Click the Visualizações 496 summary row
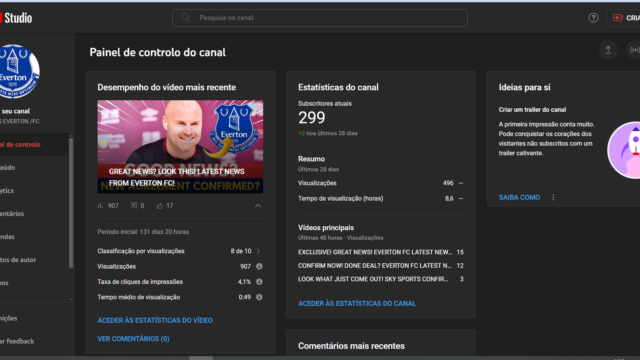The width and height of the screenshot is (640, 360). pos(380,183)
